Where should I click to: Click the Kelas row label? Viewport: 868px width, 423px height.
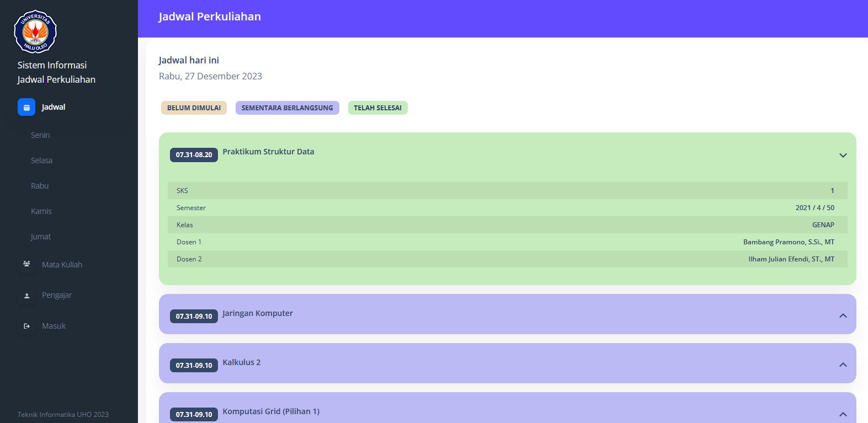(x=185, y=225)
